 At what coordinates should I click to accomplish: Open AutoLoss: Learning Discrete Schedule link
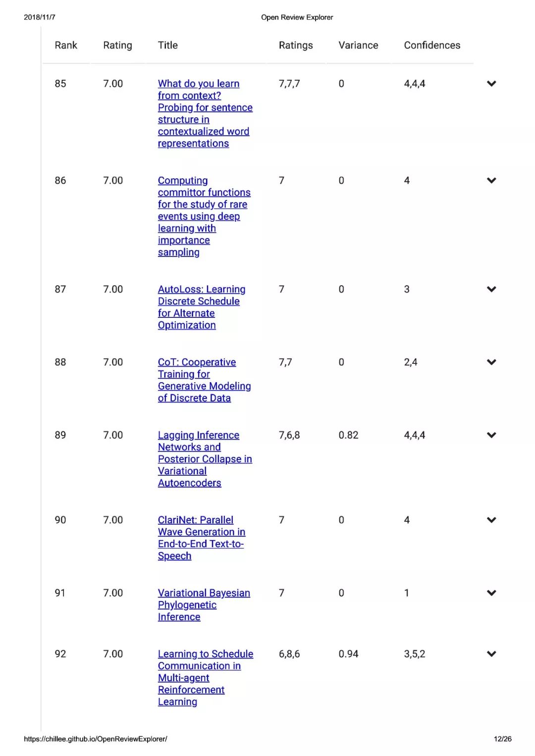pos(202,307)
